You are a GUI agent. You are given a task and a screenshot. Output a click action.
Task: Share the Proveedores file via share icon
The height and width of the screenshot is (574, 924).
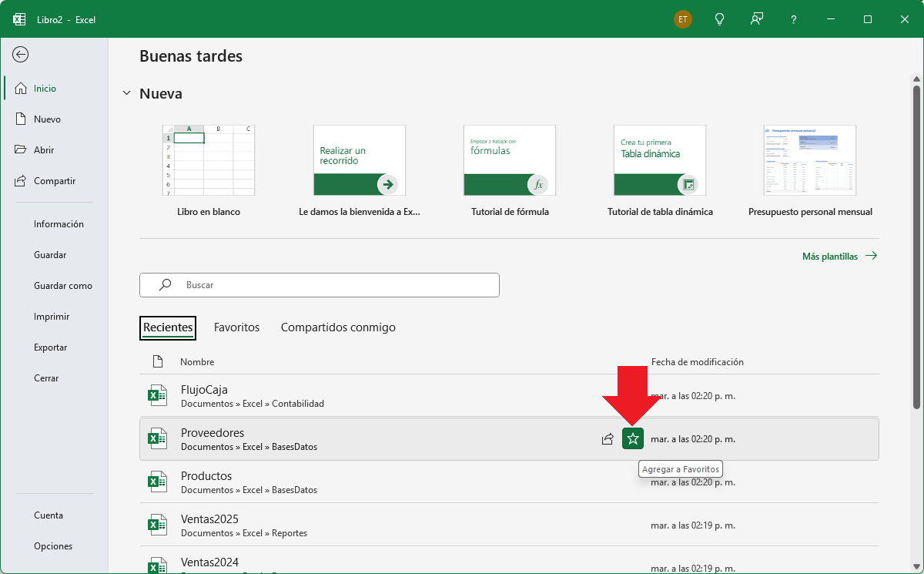(x=608, y=439)
